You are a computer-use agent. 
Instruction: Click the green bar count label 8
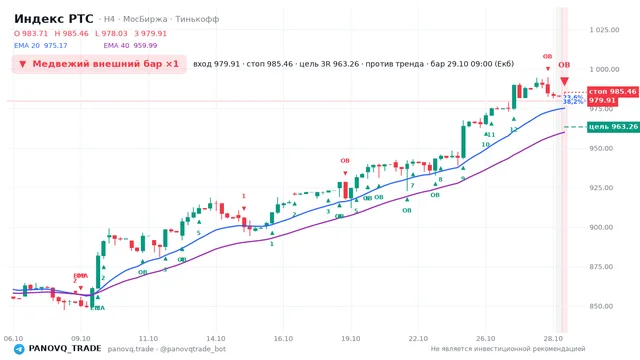pyautogui.click(x=440, y=180)
